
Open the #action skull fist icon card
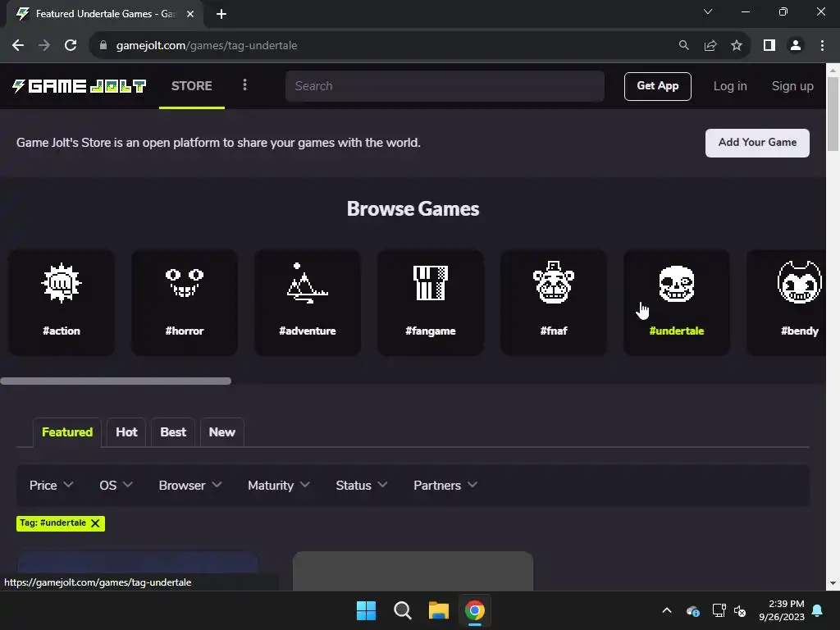click(x=61, y=302)
